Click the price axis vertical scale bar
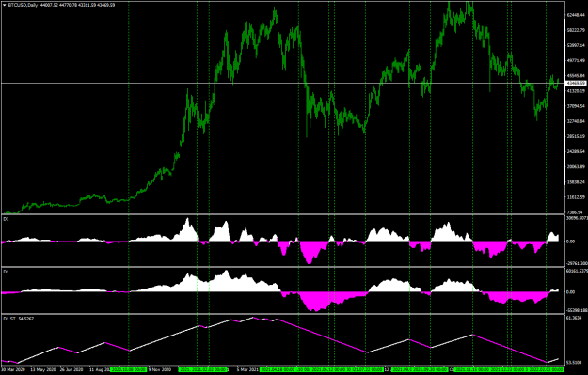 (565, 102)
